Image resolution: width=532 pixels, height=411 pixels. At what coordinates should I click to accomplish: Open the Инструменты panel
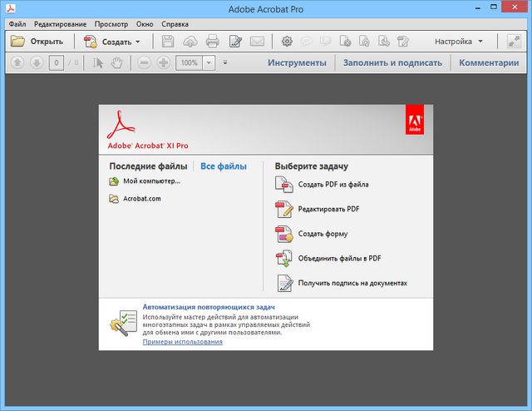(x=297, y=63)
